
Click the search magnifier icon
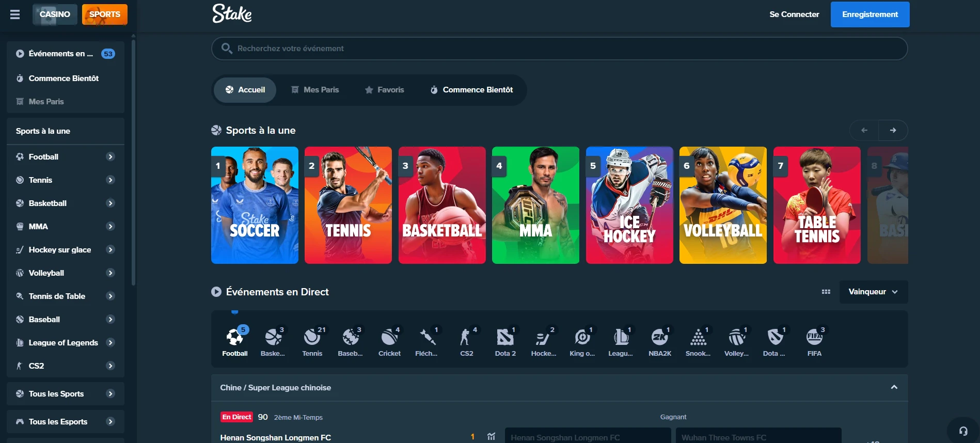[x=226, y=49]
